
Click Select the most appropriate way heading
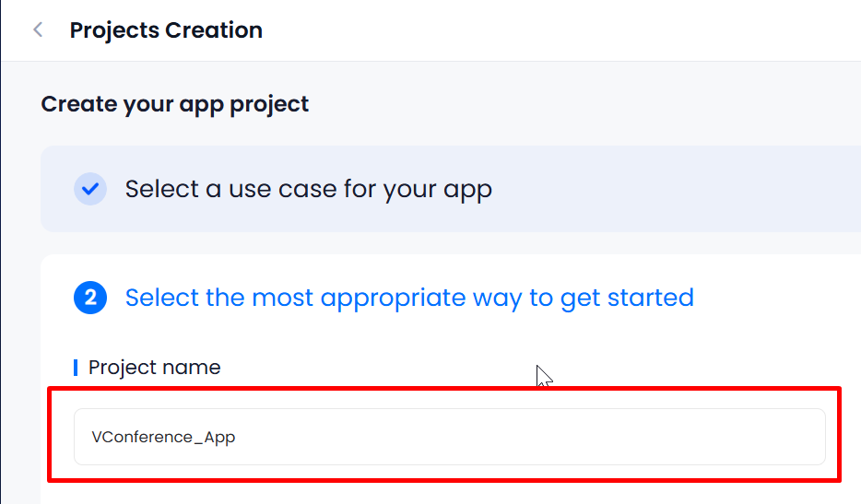click(409, 298)
